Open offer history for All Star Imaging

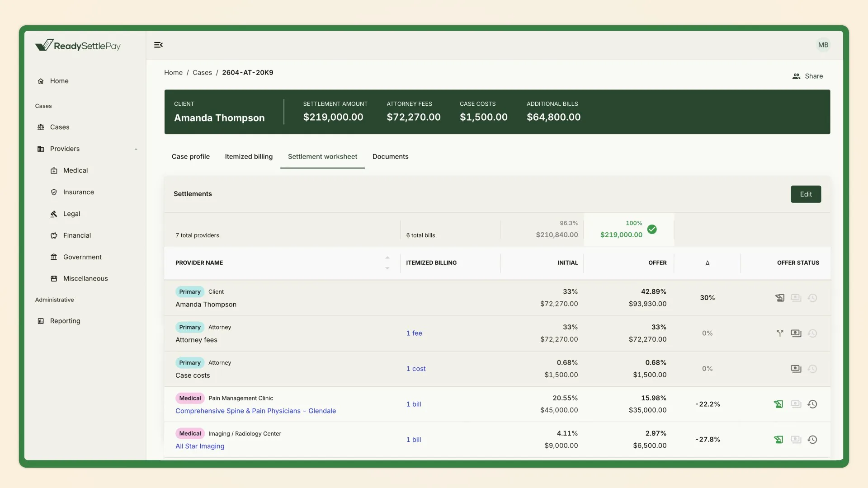point(812,439)
